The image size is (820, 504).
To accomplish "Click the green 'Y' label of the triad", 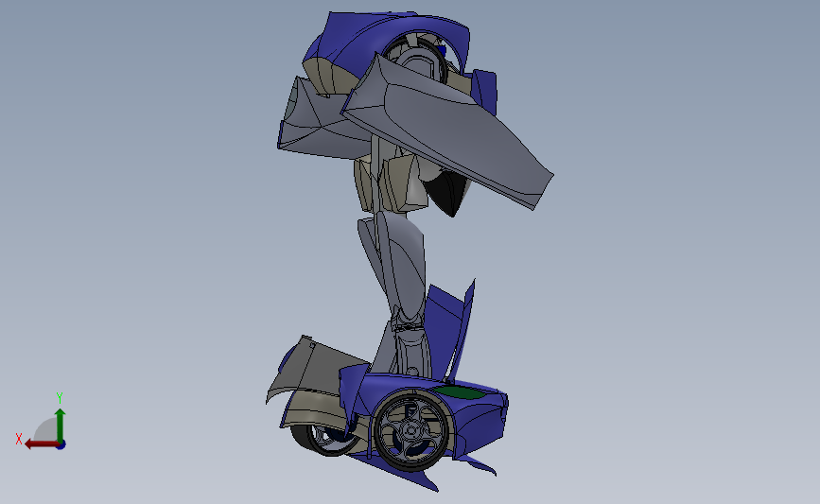I will click(x=60, y=398).
